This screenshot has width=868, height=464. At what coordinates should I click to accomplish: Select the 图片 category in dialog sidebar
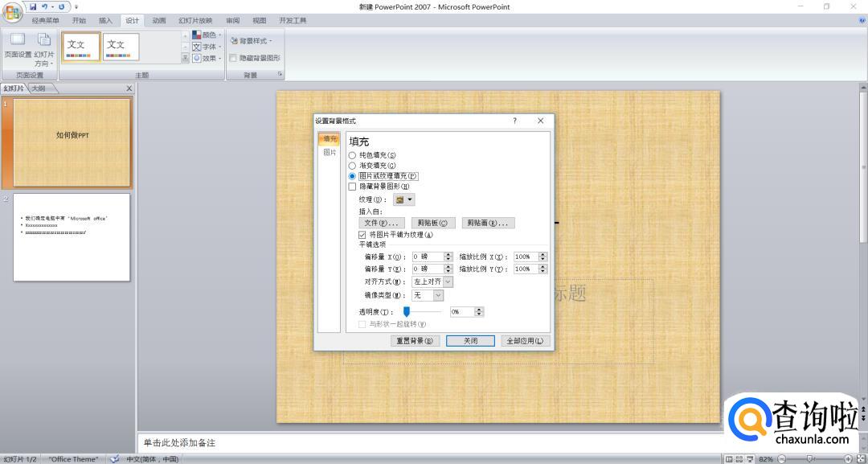[330, 152]
